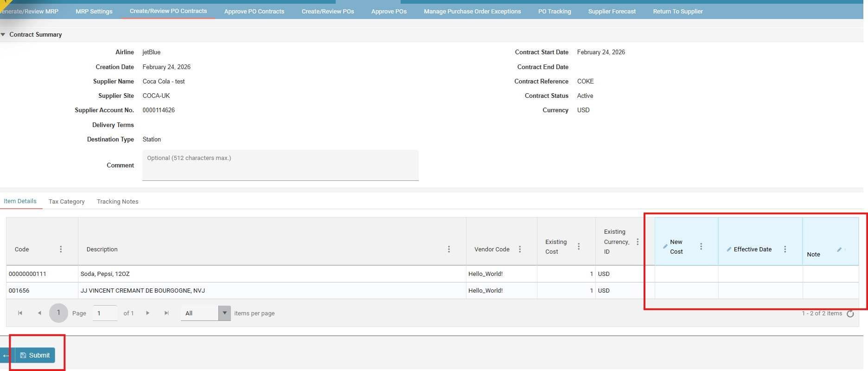
Task: Open the Description column menu icon
Action: pos(449,249)
